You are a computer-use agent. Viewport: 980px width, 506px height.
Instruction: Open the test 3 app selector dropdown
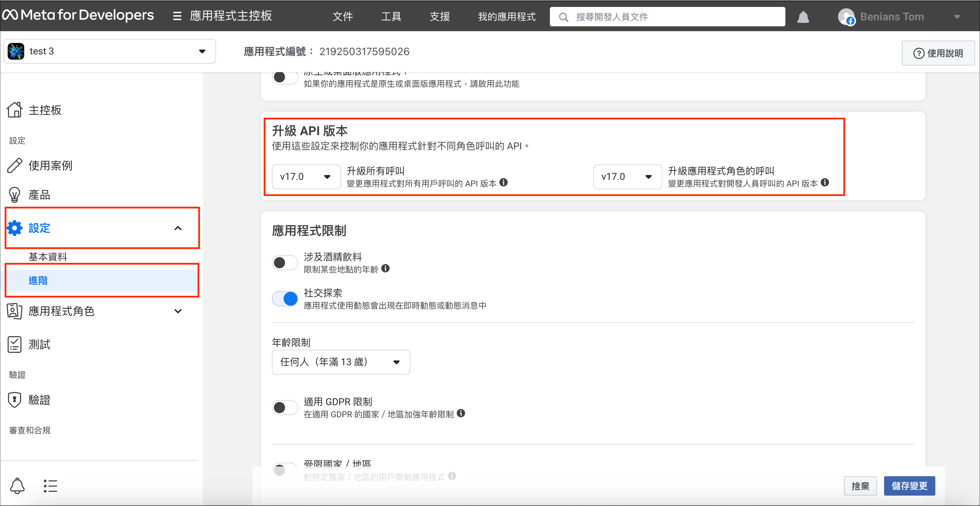(109, 51)
